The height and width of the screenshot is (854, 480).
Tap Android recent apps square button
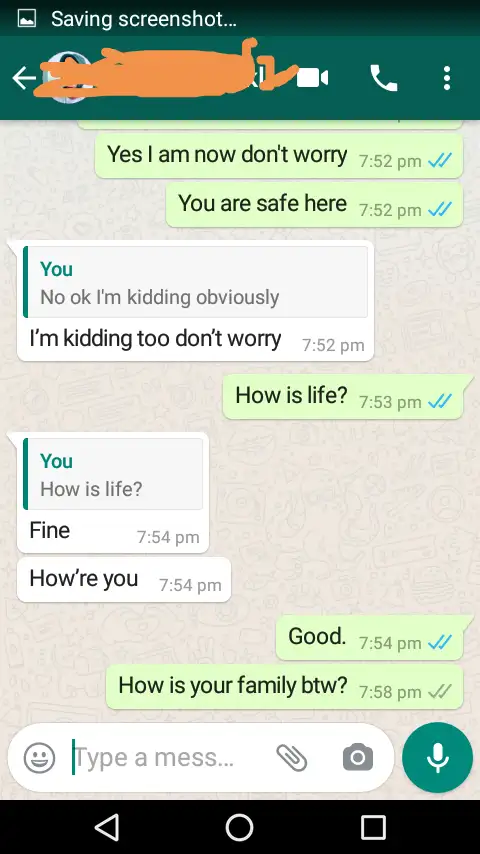[x=373, y=828]
